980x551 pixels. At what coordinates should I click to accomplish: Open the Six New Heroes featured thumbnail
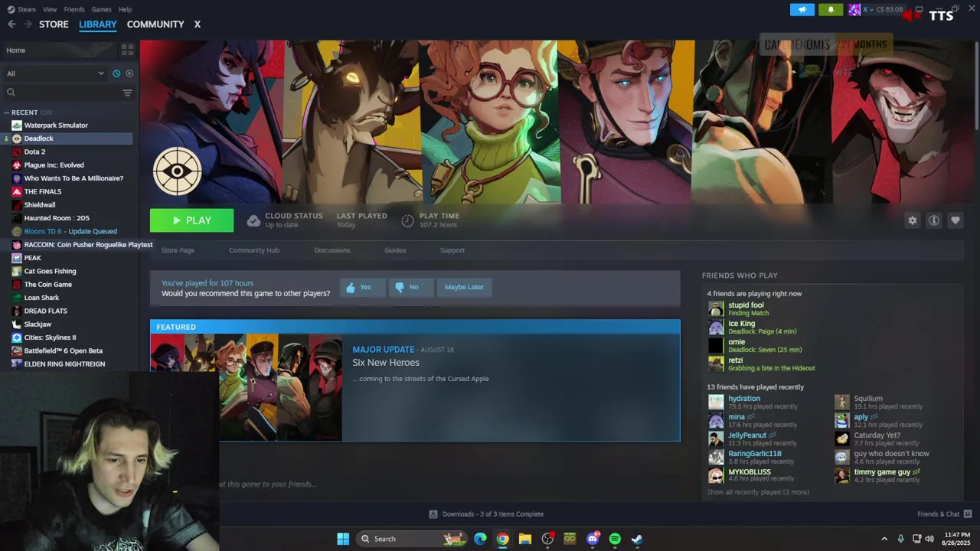[x=246, y=387]
